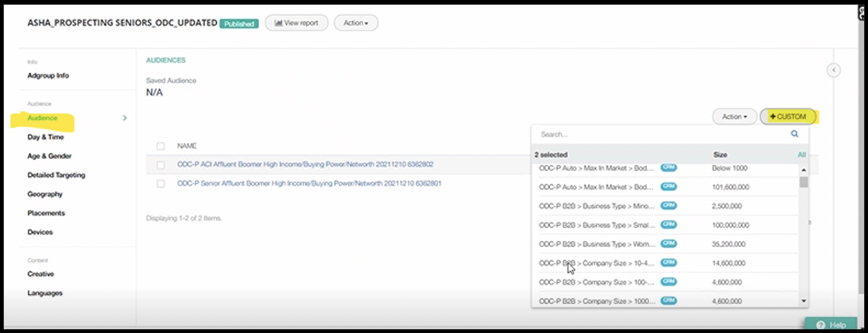Collapse the right side panel arrow
The width and height of the screenshot is (868, 333).
833,70
